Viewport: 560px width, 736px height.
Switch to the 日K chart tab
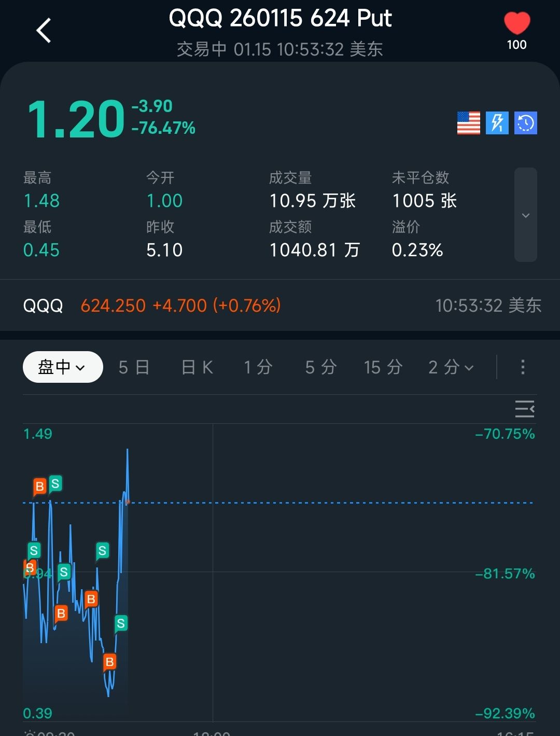(x=197, y=367)
